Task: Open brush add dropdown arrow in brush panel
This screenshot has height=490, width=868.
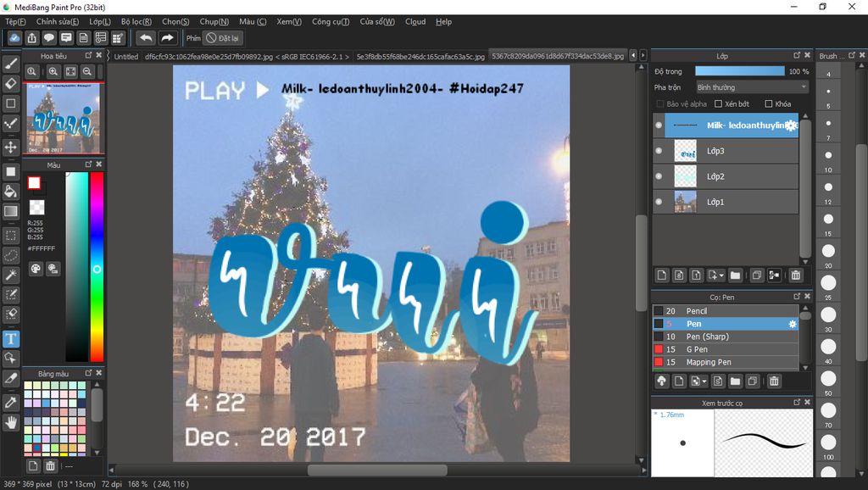Action: 704,381
